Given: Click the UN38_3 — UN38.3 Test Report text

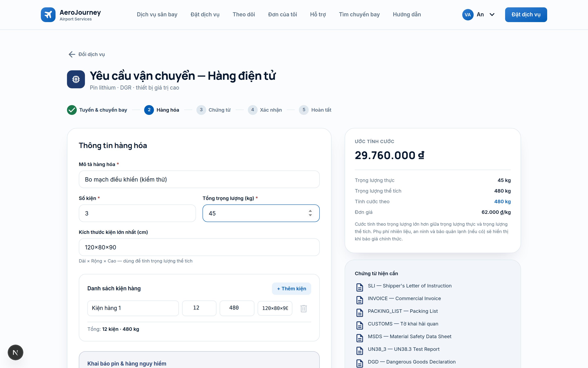Looking at the screenshot, I should [x=404, y=349].
